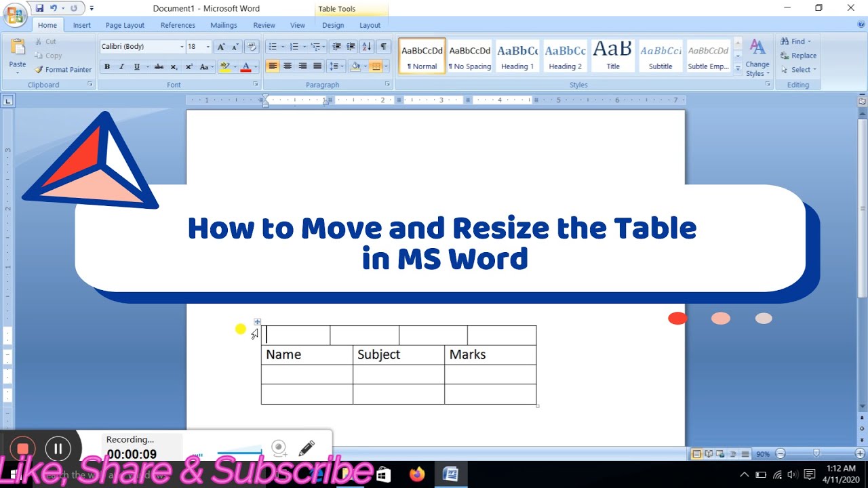The width and height of the screenshot is (868, 488).
Task: Apply the yellow text highlight color
Action: click(224, 66)
